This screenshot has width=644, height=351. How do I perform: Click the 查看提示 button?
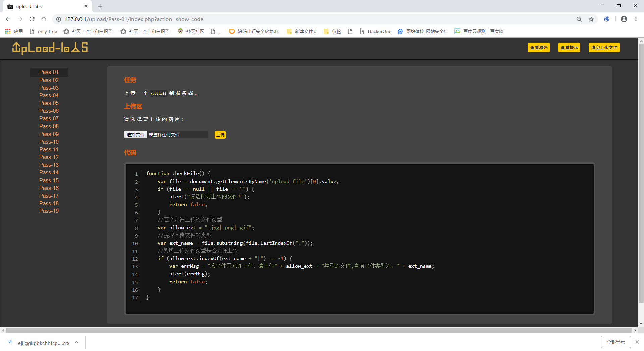click(x=569, y=48)
